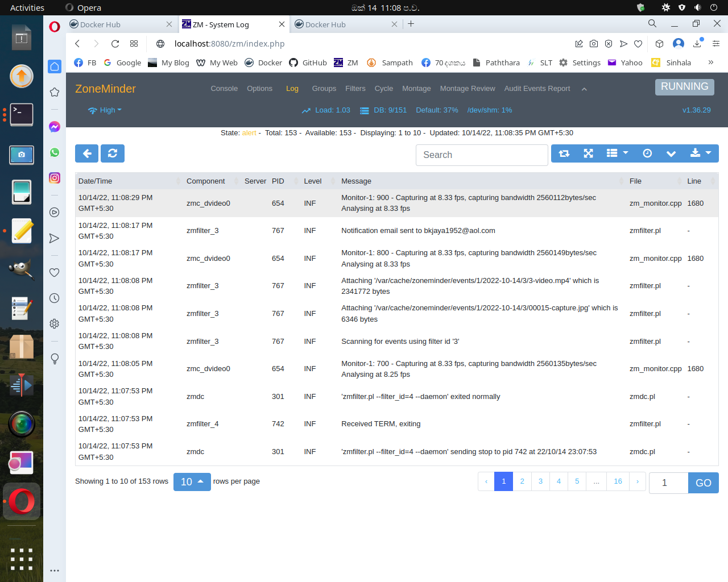Click the GO button
The height and width of the screenshot is (582, 728).
[704, 483]
